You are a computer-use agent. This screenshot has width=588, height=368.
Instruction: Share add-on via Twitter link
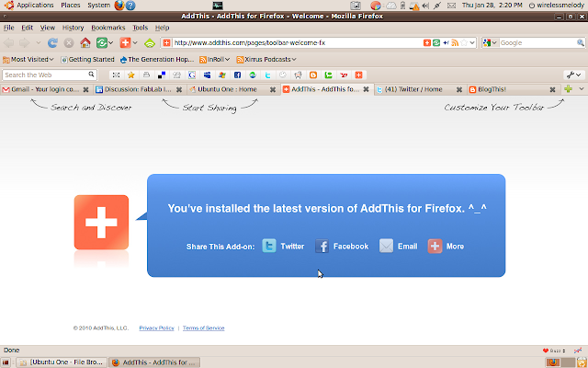[283, 246]
